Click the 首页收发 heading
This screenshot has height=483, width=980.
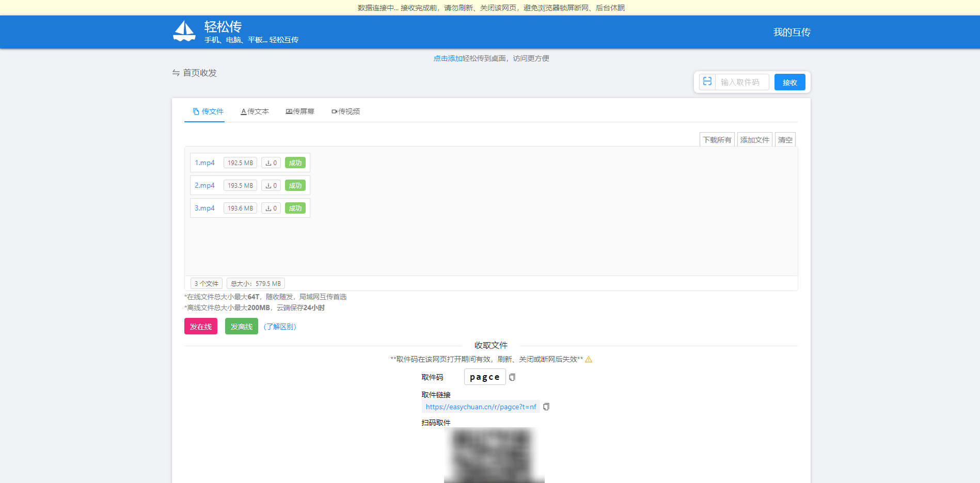pos(194,73)
